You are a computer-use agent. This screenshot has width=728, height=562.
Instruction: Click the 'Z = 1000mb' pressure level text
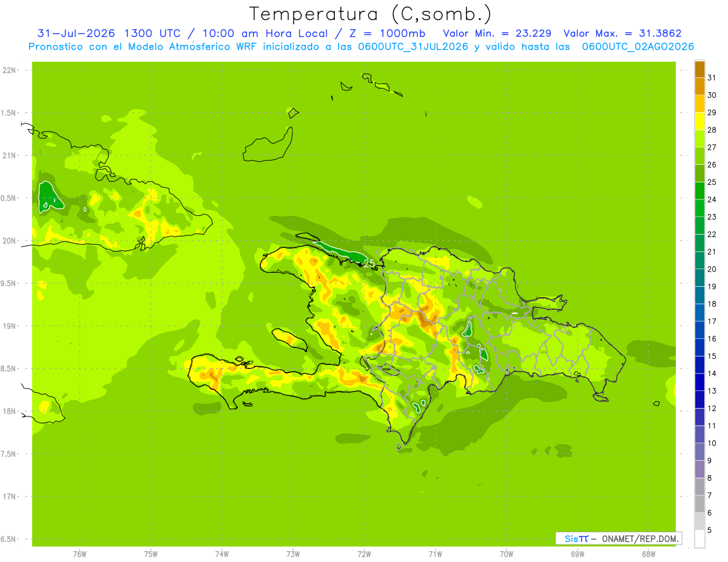point(386,33)
